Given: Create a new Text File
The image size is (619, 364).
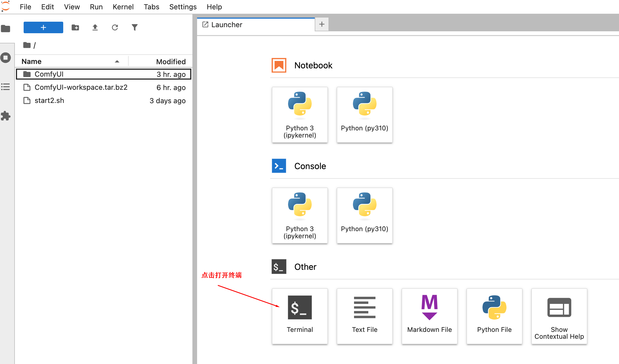Looking at the screenshot, I should coord(364,316).
